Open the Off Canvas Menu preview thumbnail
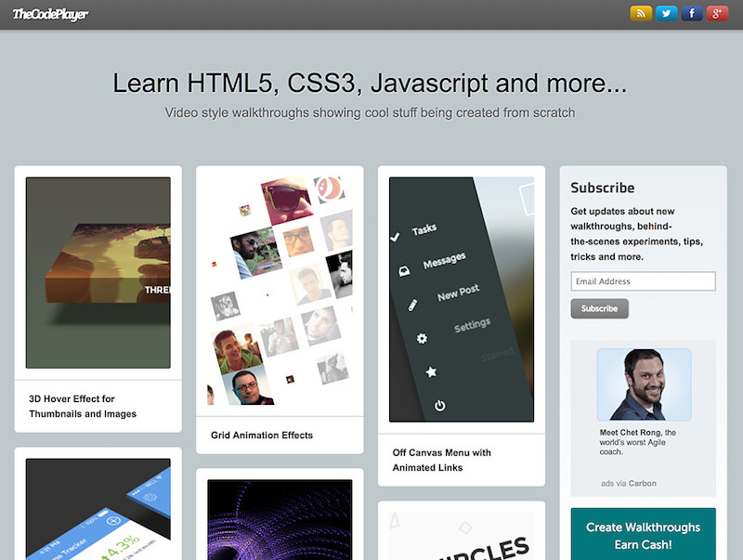Viewport: 743px width, 560px height. [462, 299]
